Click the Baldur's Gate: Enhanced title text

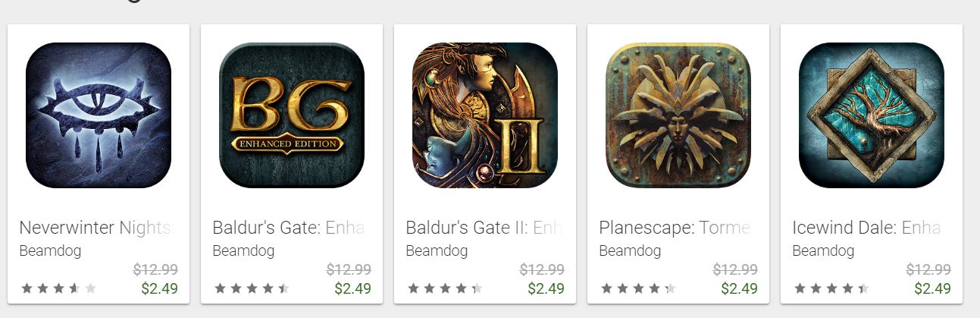(x=289, y=228)
